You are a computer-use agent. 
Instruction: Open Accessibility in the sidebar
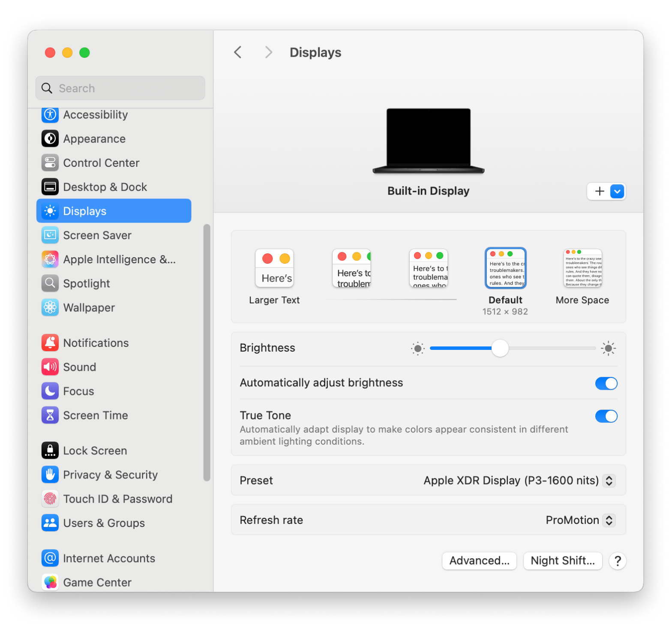click(114, 114)
